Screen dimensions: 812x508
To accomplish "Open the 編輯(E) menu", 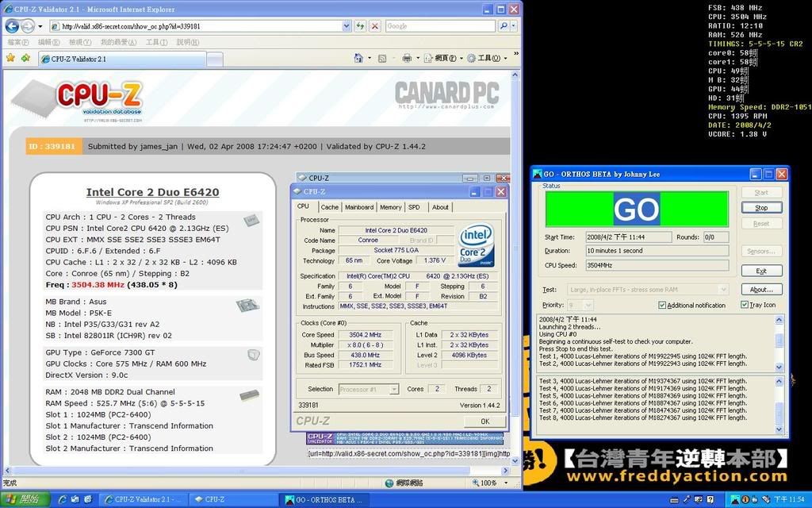I will (48, 42).
